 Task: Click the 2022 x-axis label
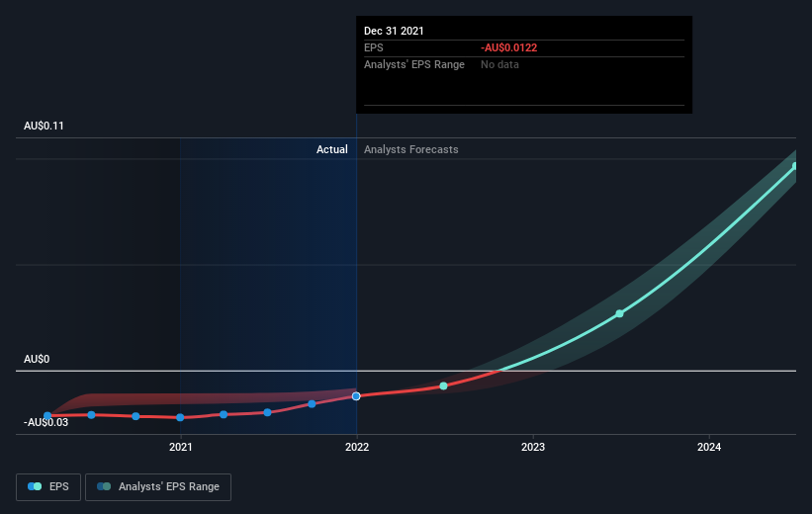(x=357, y=447)
